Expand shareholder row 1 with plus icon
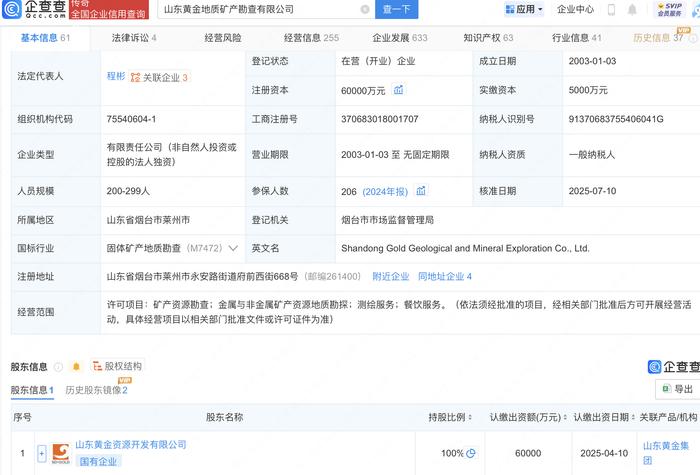 (x=42, y=454)
